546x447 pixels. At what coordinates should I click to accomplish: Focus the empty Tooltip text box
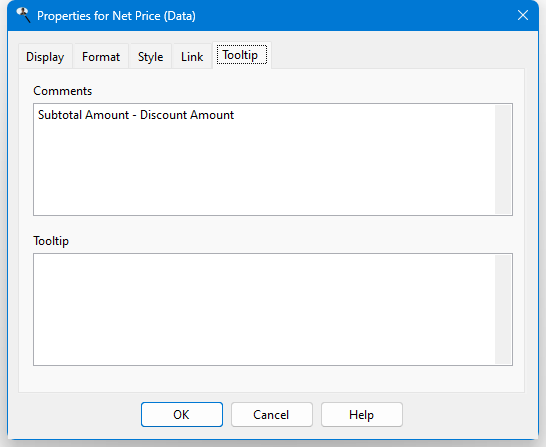[x=264, y=309]
